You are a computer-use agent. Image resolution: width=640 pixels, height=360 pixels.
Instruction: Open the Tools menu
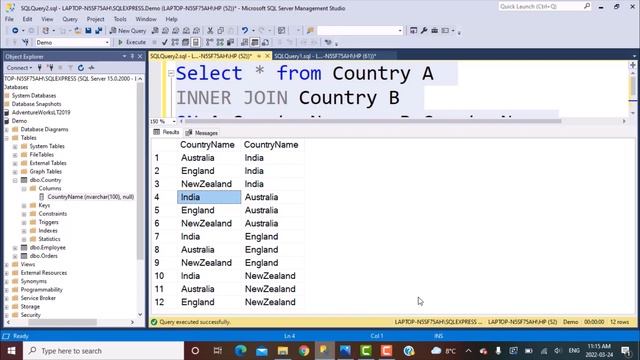[120, 19]
